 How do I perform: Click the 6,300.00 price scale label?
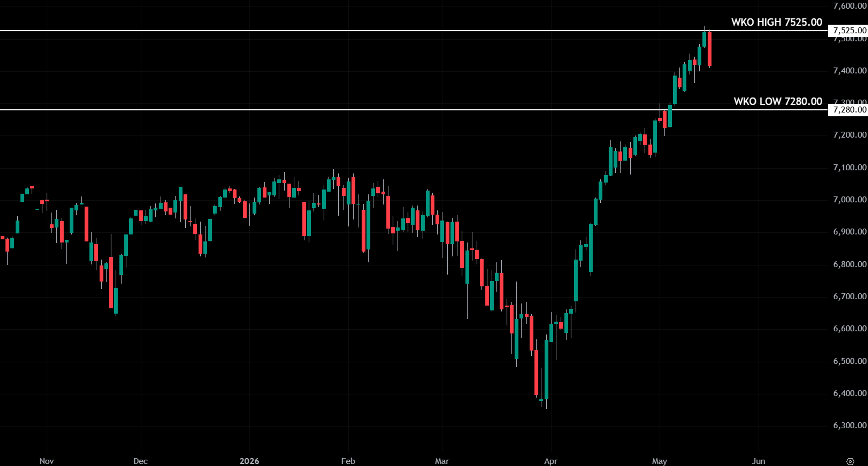coord(849,425)
